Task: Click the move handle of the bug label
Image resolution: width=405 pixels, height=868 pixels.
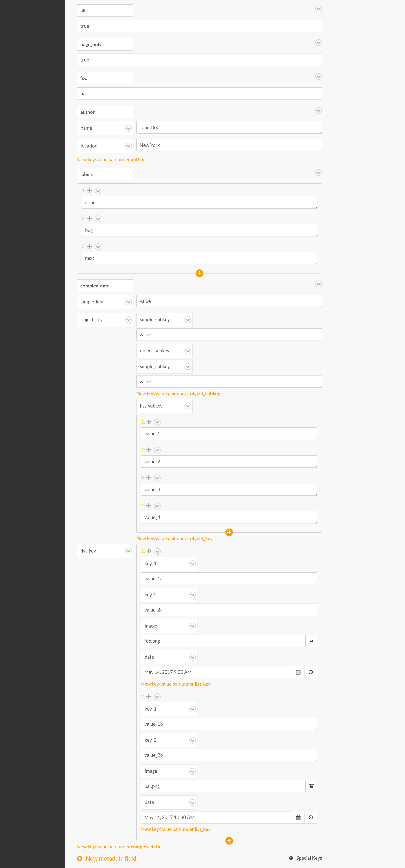Action: [x=89, y=219]
